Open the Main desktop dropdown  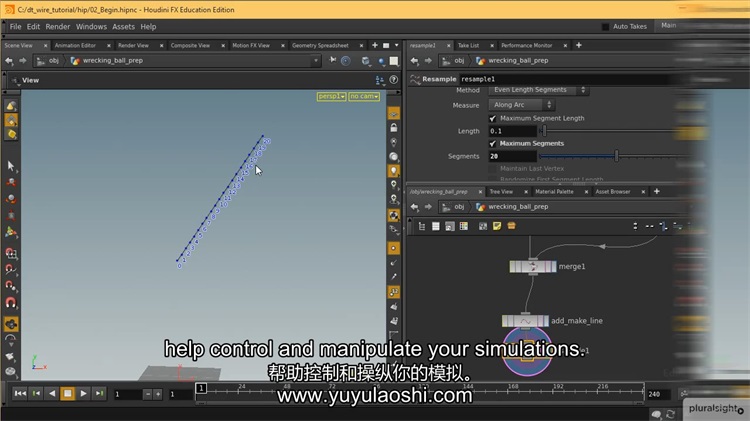669,25
